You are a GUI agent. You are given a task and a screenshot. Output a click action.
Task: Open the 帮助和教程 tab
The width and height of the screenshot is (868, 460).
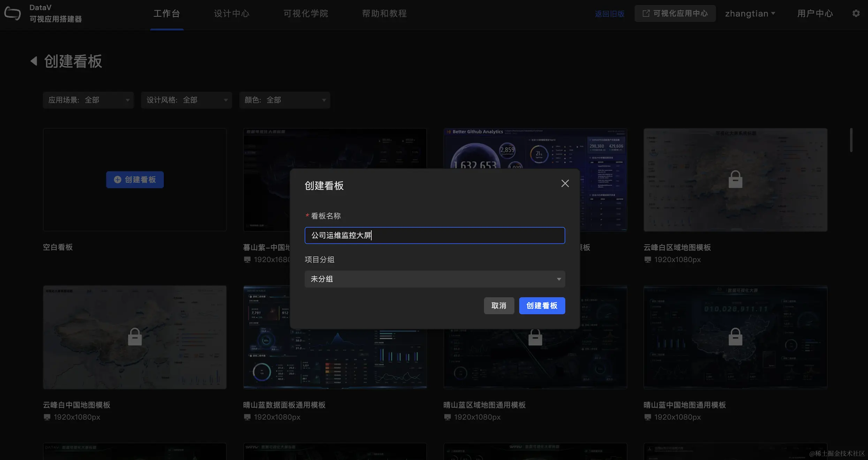point(384,14)
